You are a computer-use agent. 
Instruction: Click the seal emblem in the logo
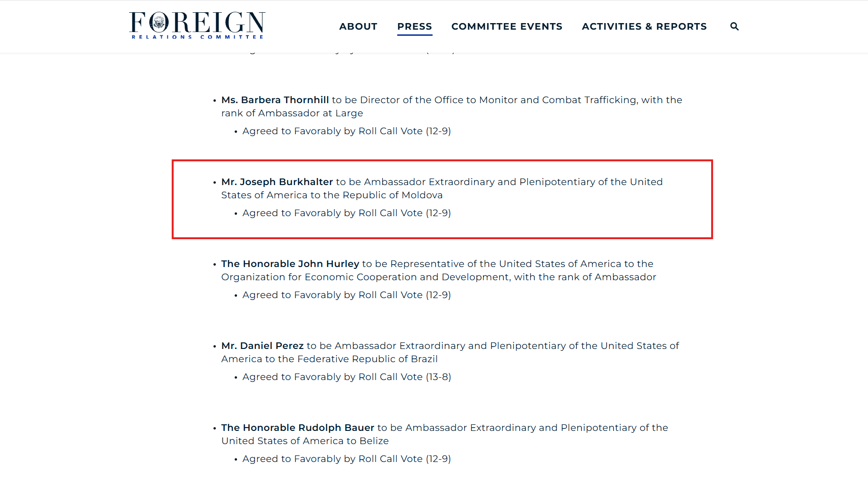(159, 22)
